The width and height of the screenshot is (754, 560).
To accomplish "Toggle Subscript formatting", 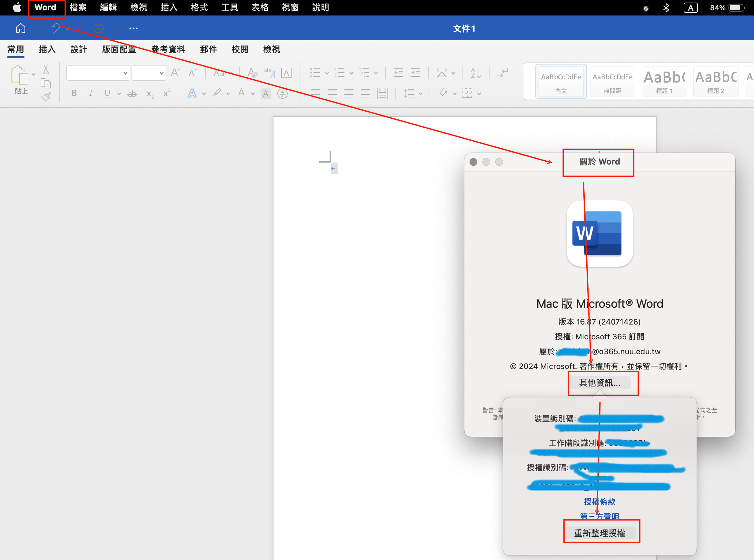I will (150, 94).
